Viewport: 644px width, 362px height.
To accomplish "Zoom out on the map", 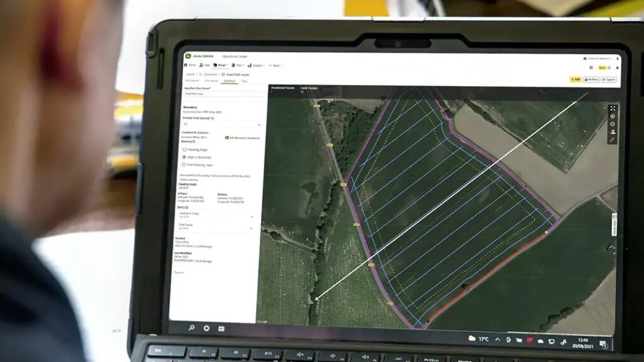I will pos(613,124).
